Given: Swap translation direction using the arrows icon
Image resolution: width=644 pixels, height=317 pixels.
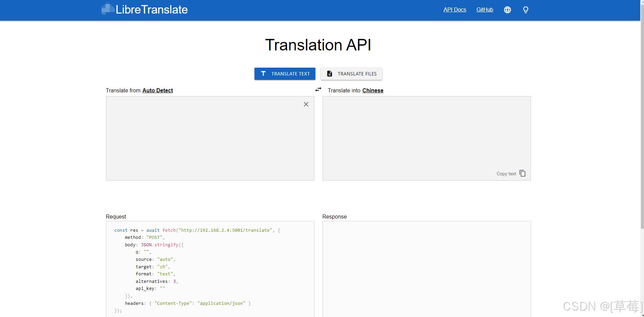Looking at the screenshot, I should [x=318, y=89].
